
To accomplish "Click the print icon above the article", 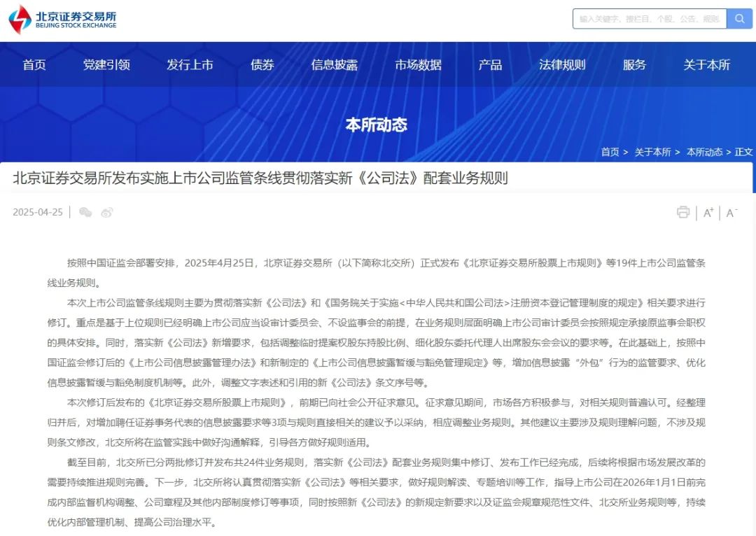I will coord(682,212).
